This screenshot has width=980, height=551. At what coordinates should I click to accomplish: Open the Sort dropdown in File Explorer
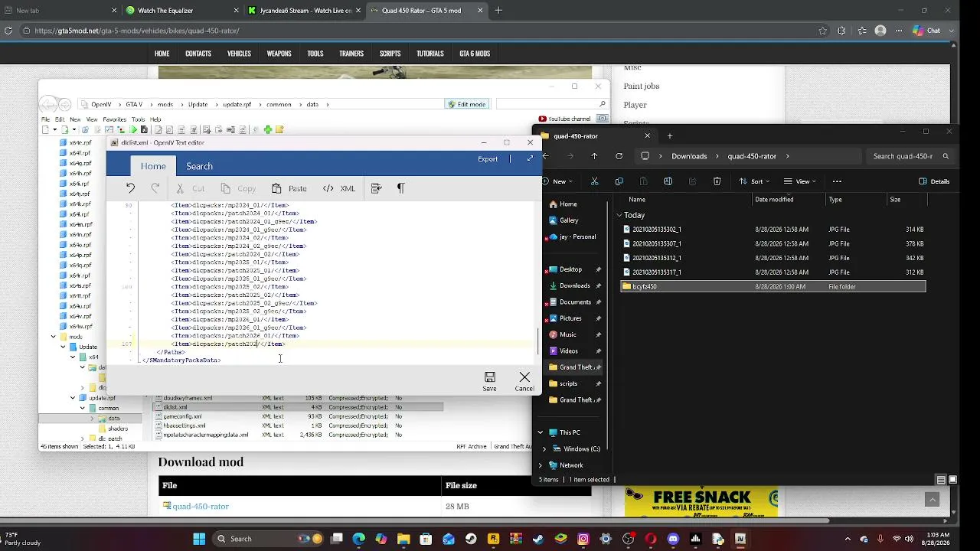pos(755,181)
